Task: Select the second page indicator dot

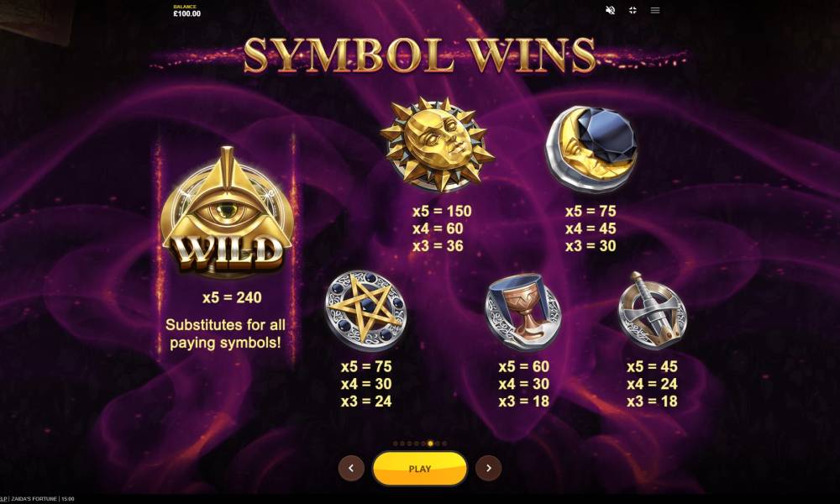Action: tap(402, 444)
